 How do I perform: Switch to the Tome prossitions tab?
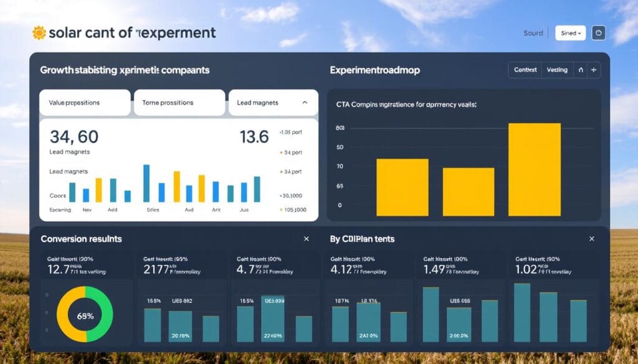click(x=179, y=103)
